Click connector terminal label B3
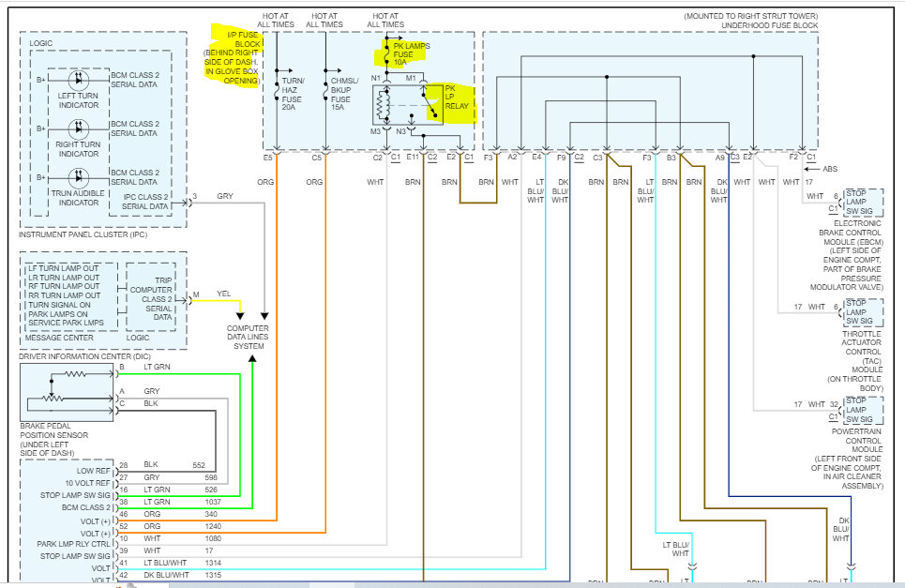This screenshot has height=588, width=905. point(671,157)
